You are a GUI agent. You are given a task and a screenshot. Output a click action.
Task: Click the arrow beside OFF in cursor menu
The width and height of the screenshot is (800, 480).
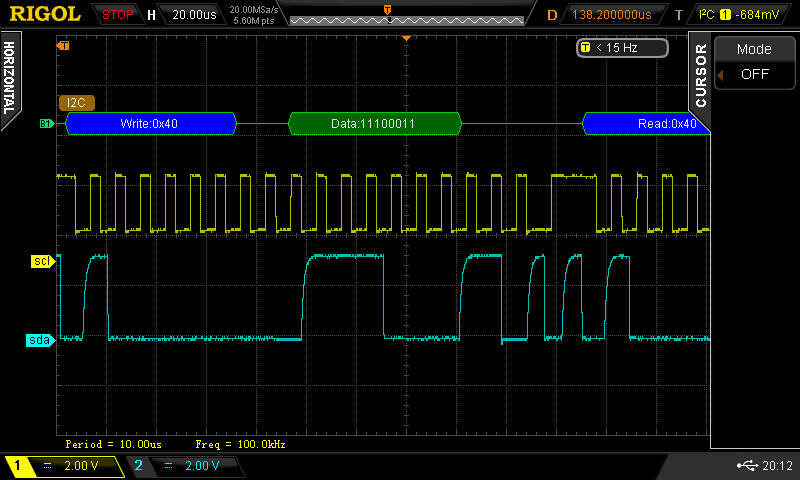[x=720, y=75]
